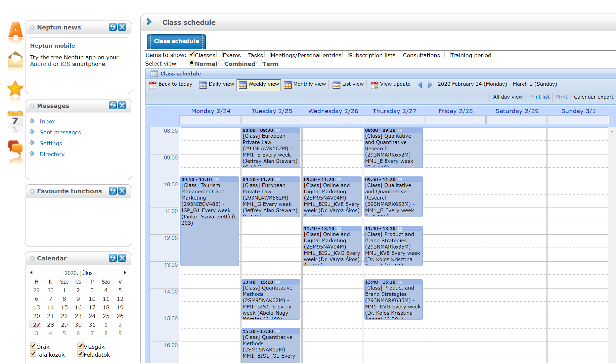Click the Print link
This screenshot has width=616, height=364.
click(x=562, y=97)
